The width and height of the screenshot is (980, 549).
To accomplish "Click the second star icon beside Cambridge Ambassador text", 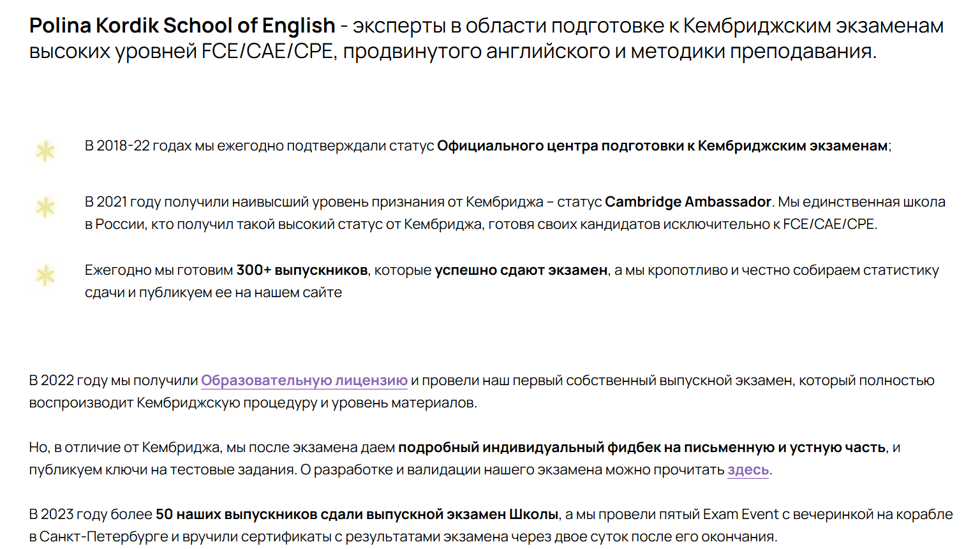I will (x=45, y=207).
